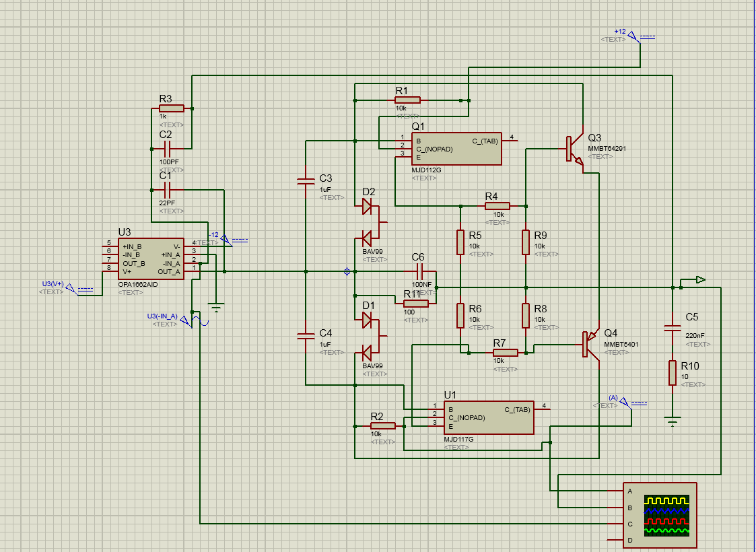The width and height of the screenshot is (756, 552).
Task: Select the D2 BAV99 diode symbol
Action: (372, 222)
